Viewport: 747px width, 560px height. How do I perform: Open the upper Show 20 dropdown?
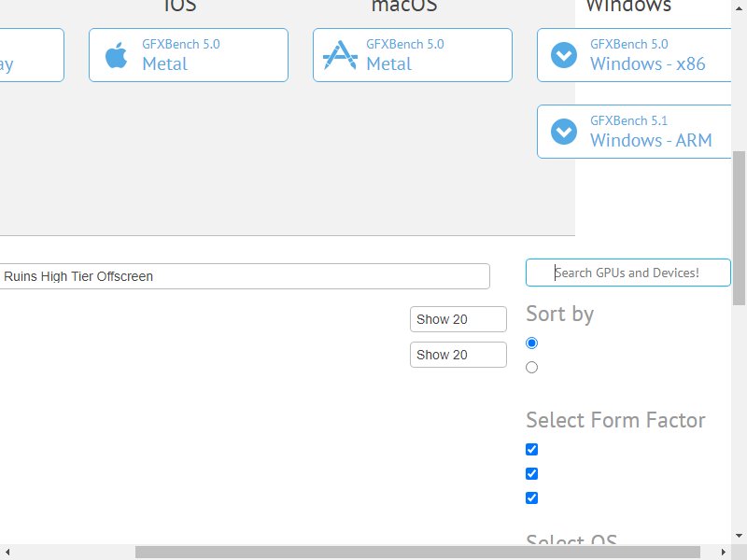[x=458, y=319]
